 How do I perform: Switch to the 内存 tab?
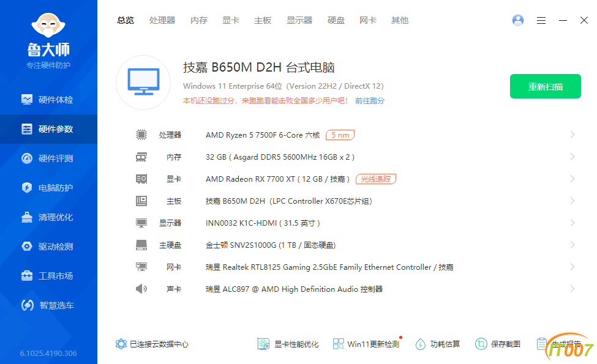click(199, 20)
